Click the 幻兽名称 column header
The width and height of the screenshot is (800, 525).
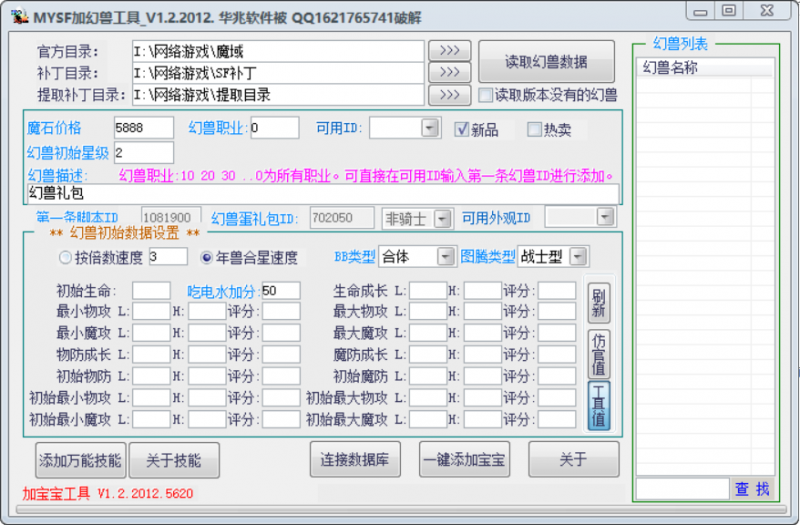click(x=705, y=67)
